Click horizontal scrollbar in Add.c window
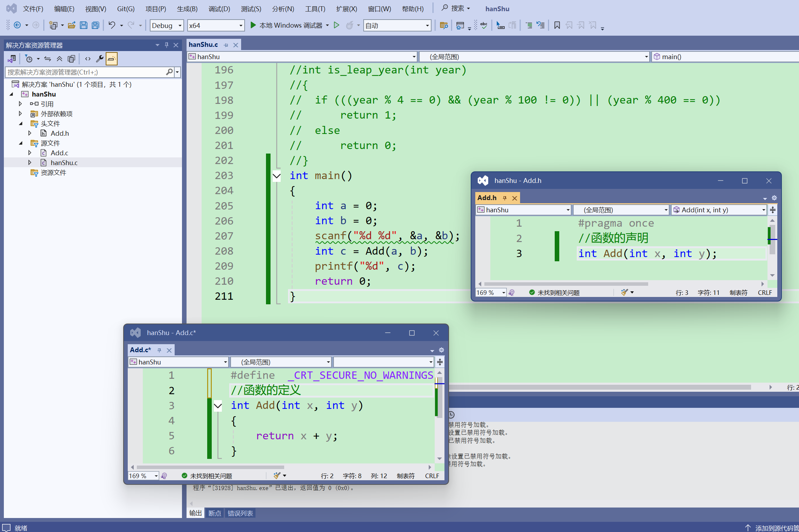This screenshot has width=799, height=532. point(210,467)
